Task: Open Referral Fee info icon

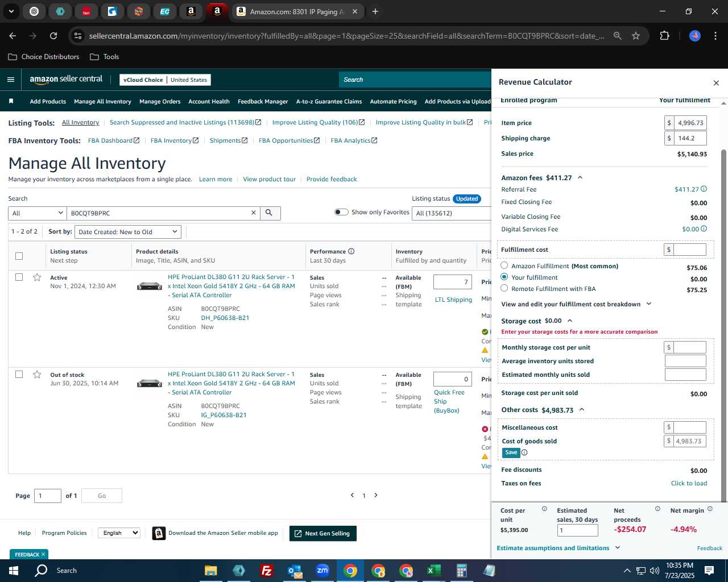Action: click(x=704, y=189)
